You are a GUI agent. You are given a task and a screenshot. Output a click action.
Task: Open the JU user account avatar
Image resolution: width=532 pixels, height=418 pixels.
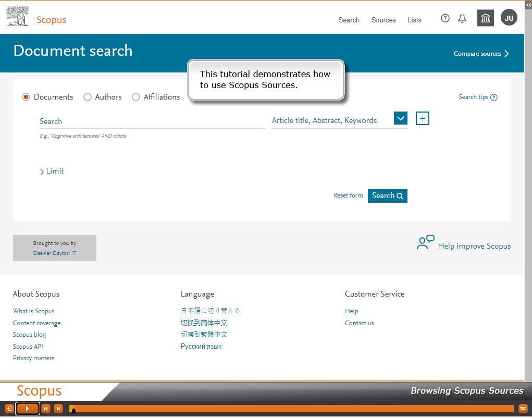[x=509, y=18]
